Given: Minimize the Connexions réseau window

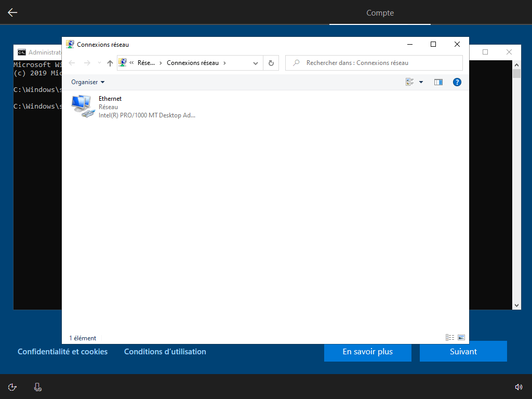Looking at the screenshot, I should [x=410, y=44].
